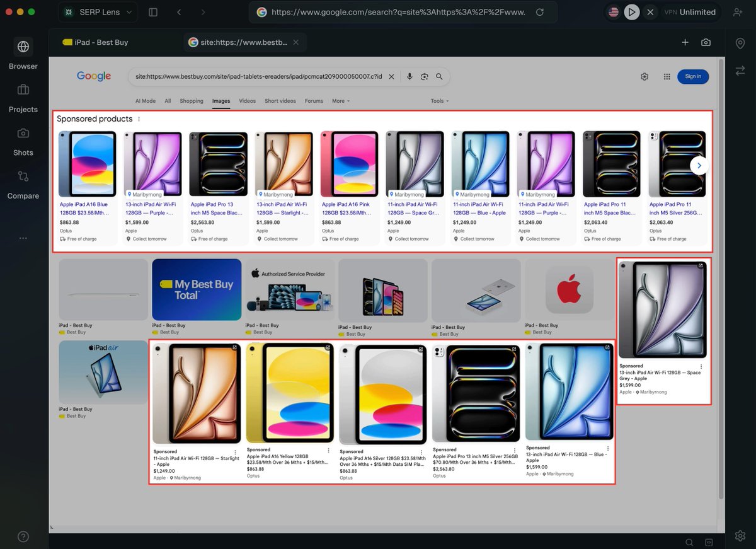Expand the Tools dropdown
The height and width of the screenshot is (549, 756).
tap(440, 101)
